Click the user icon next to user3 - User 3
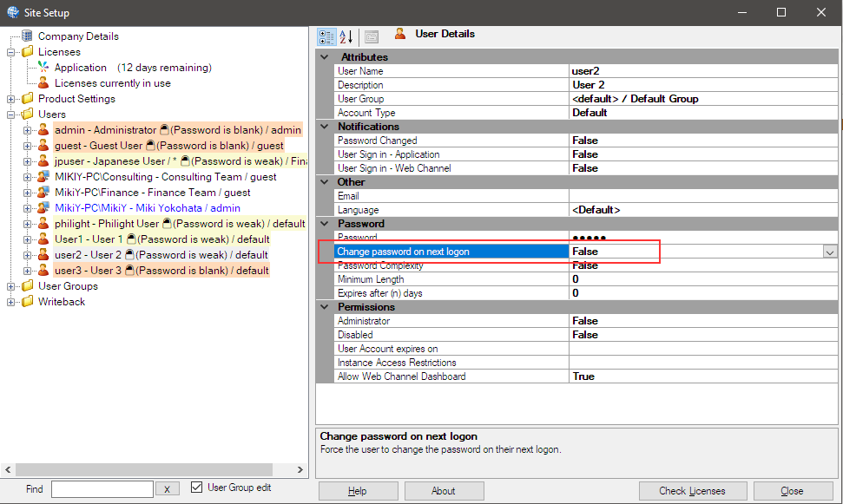The image size is (843, 504). click(43, 270)
